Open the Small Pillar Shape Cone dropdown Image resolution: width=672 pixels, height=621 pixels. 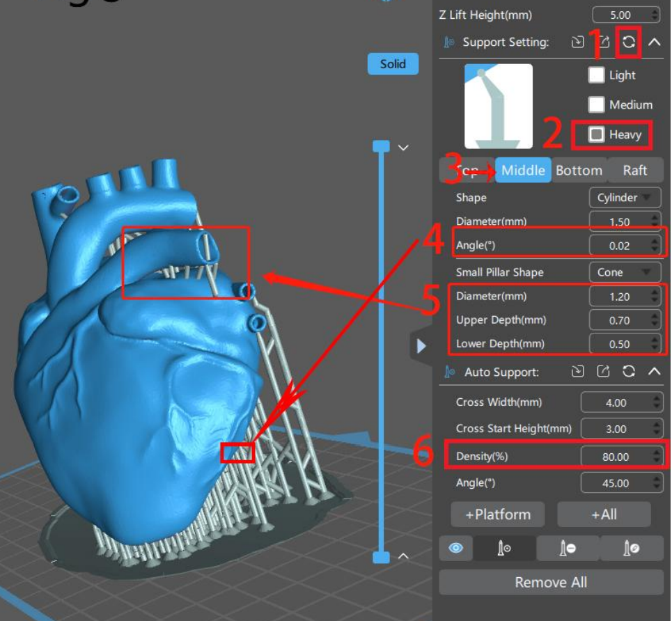coord(625,272)
